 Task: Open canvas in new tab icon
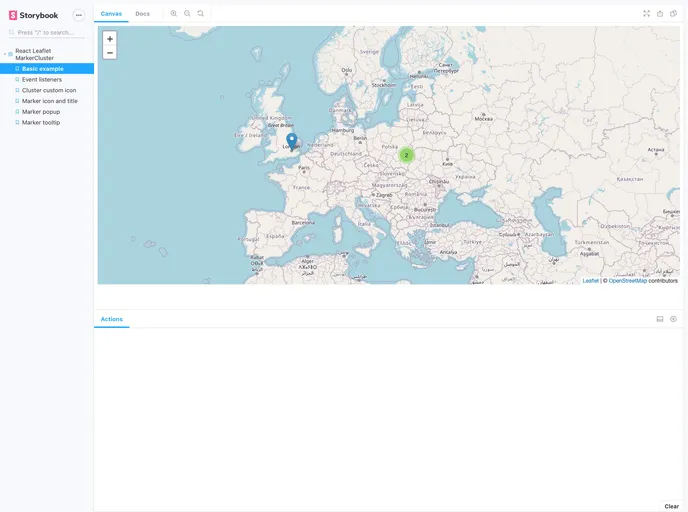click(660, 14)
